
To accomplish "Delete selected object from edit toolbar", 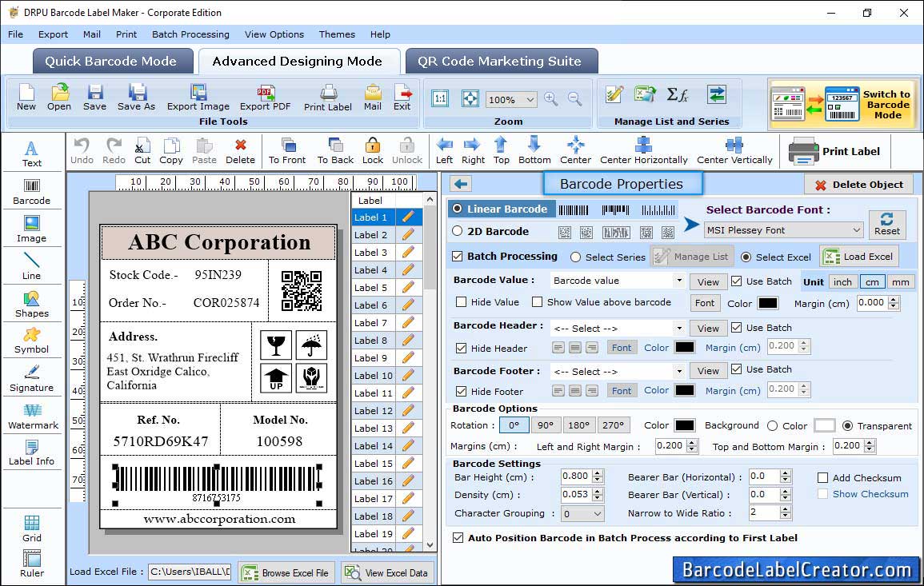I will (241, 151).
